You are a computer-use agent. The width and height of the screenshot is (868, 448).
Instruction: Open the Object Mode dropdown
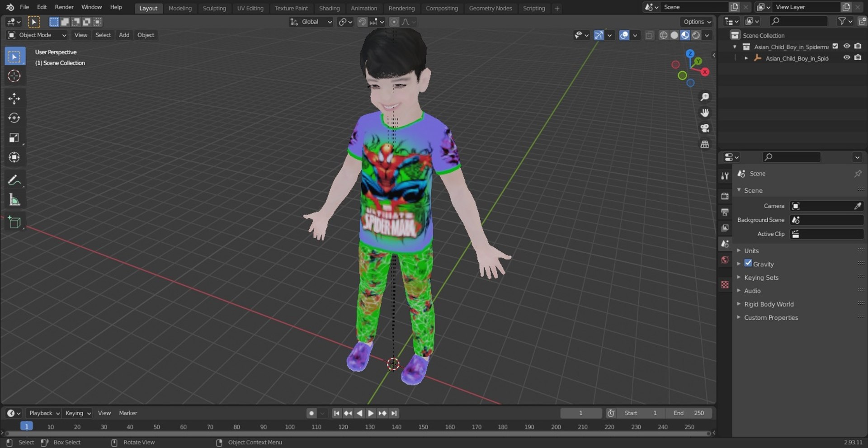tap(37, 35)
